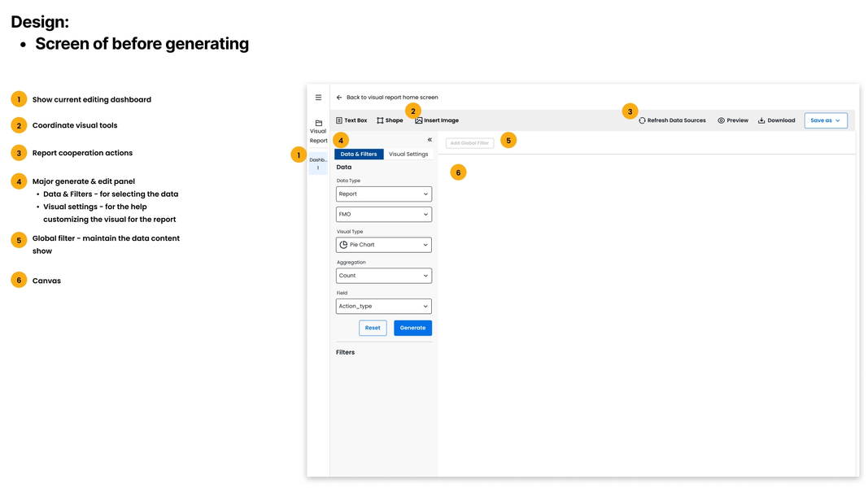The height and width of the screenshot is (488, 868).
Task: Select the Text Box tool
Action: coord(351,120)
